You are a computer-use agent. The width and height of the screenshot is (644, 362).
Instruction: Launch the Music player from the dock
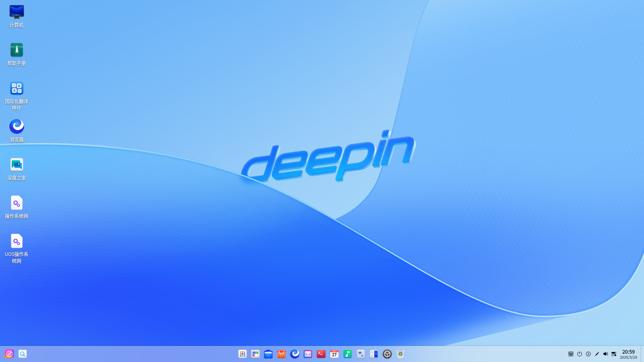point(347,354)
